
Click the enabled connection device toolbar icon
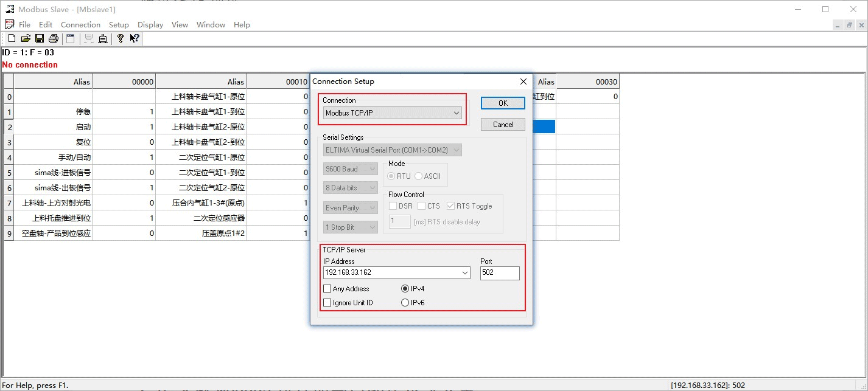click(x=103, y=38)
